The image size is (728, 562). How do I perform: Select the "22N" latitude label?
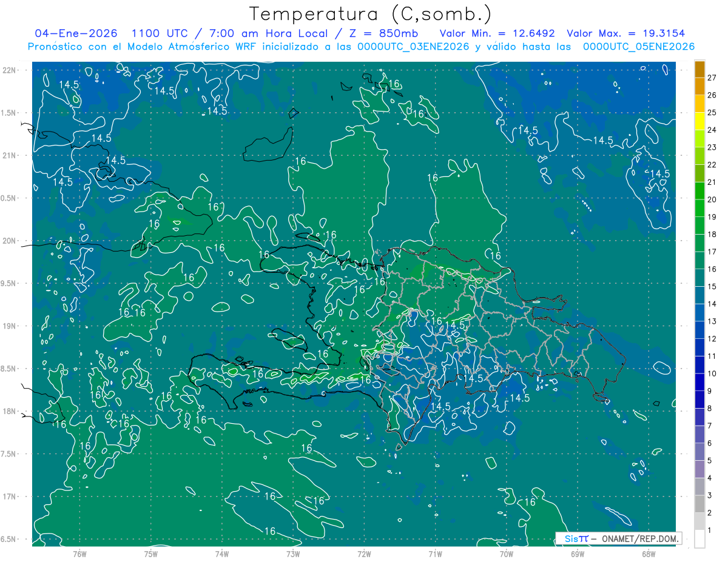(10, 70)
